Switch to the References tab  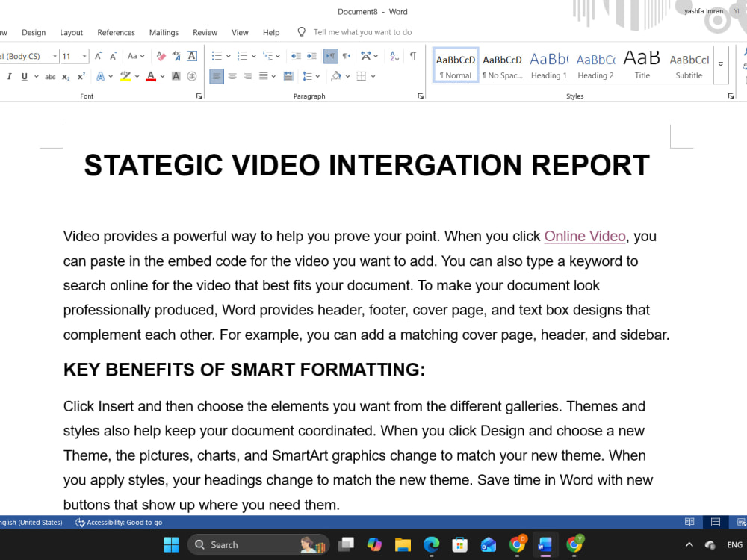point(117,32)
